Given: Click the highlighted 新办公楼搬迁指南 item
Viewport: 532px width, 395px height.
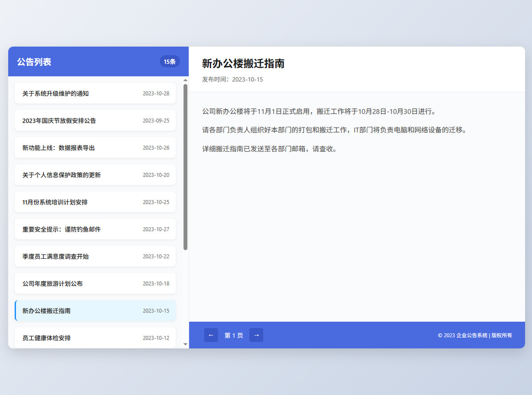Looking at the screenshot, I should pyautogui.click(x=95, y=311).
